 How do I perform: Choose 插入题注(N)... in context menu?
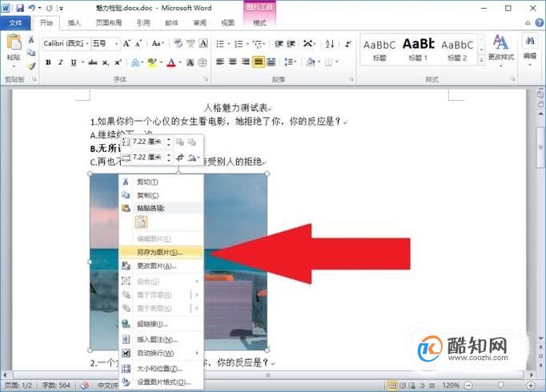(161, 339)
